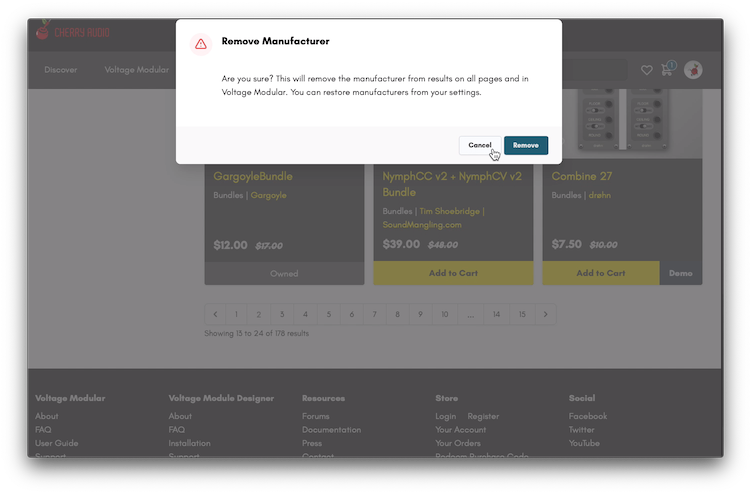Screen dimensions: 751x494
Task: Open Your Orders footer link
Action: (x=458, y=443)
